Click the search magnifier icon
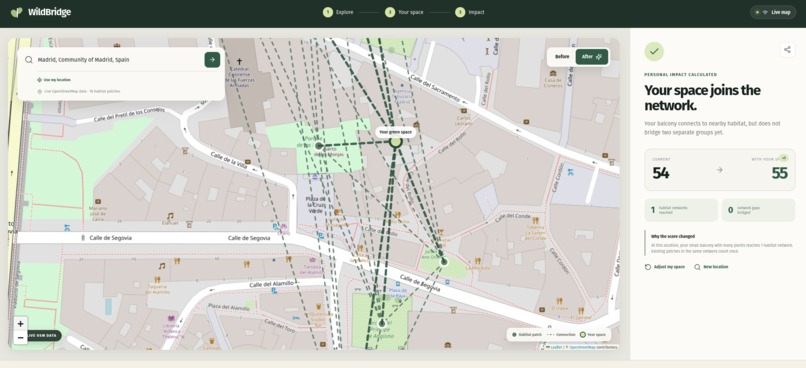The height and width of the screenshot is (368, 806). (x=29, y=60)
